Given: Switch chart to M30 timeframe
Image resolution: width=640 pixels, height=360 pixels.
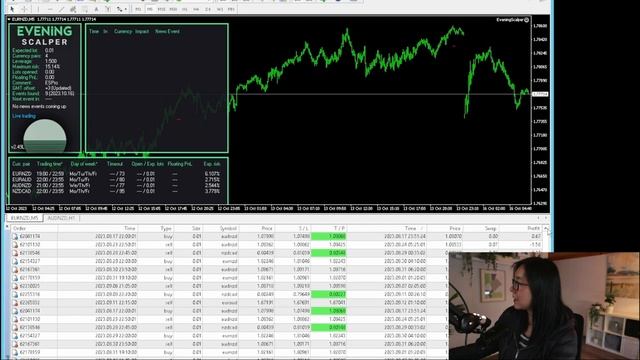Looking at the screenshot, I should (x=173, y=9).
